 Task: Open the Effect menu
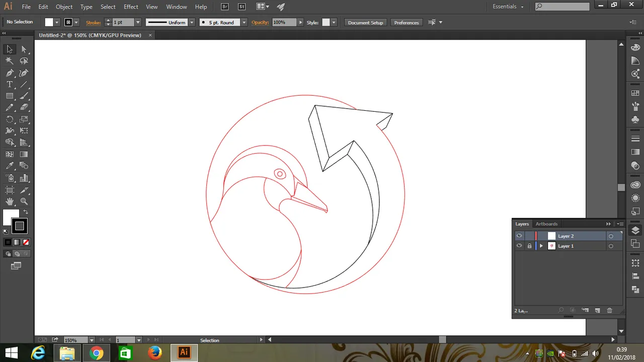131,7
